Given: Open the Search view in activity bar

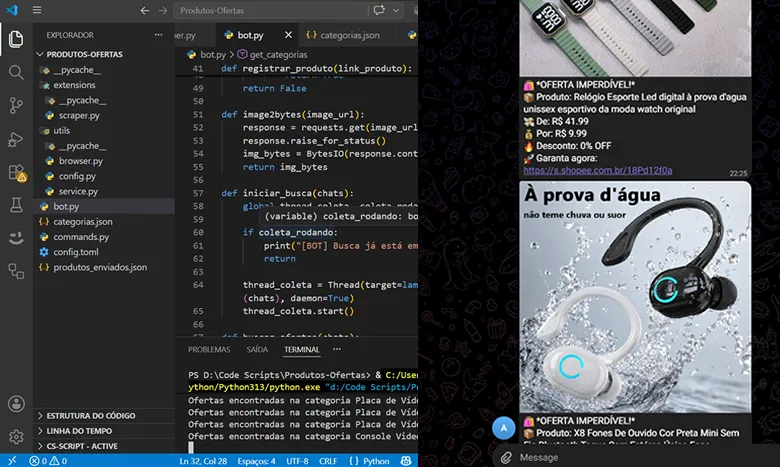Looking at the screenshot, I should point(16,72).
